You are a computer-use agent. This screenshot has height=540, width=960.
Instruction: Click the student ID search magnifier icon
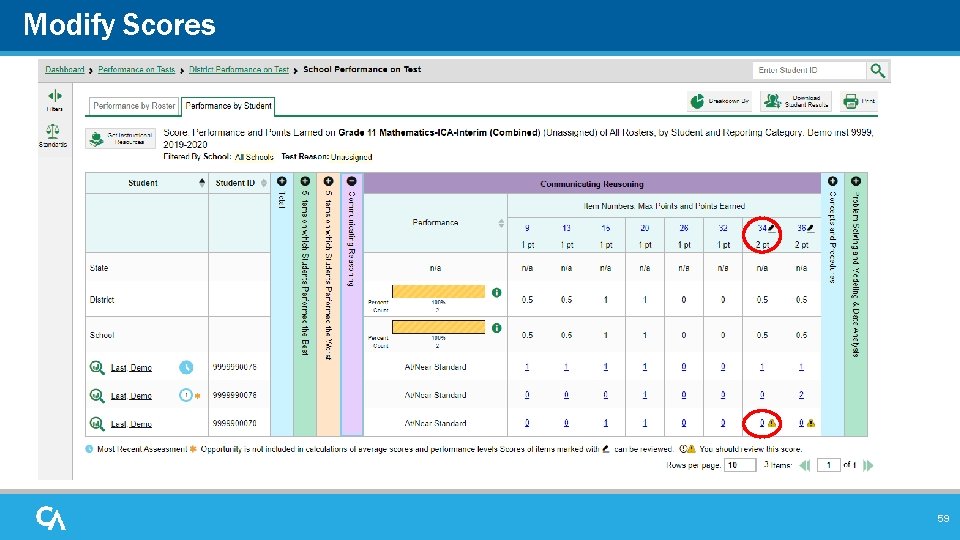[877, 70]
